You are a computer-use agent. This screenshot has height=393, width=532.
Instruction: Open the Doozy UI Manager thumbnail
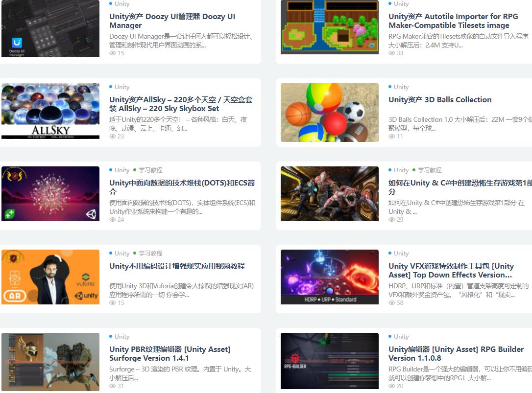pyautogui.click(x=50, y=28)
